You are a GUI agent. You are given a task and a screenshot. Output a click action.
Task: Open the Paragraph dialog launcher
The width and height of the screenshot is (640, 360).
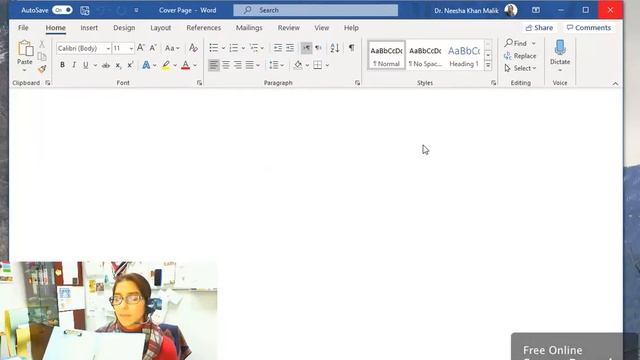click(x=358, y=83)
